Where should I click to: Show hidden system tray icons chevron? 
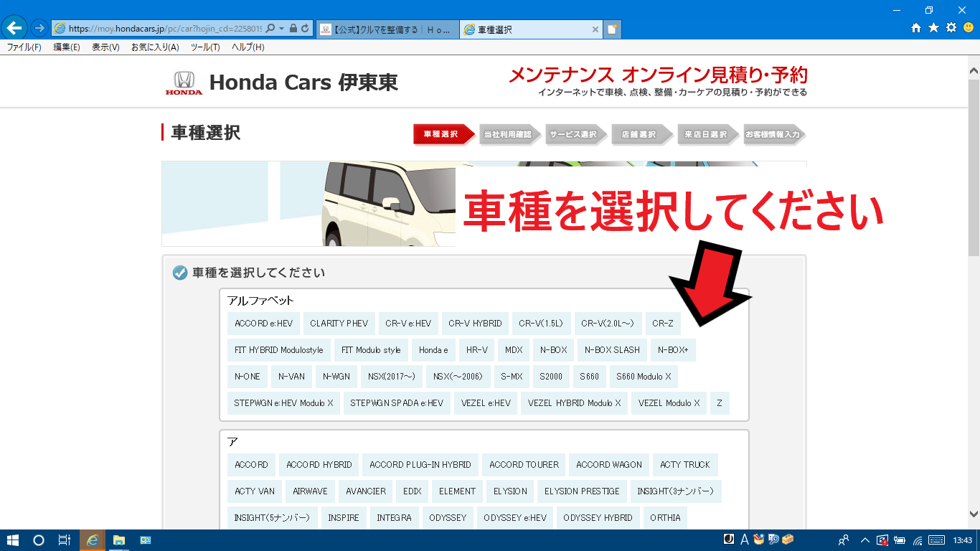pyautogui.click(x=864, y=540)
